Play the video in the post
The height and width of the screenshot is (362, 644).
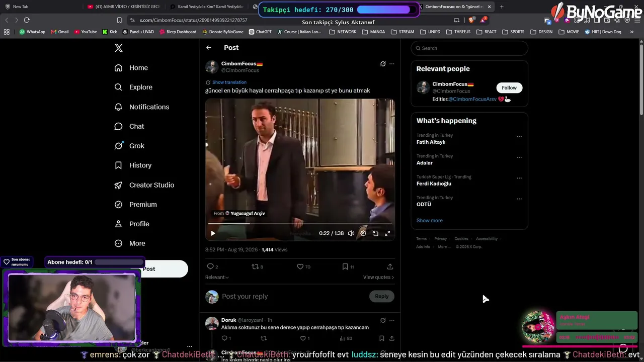[x=213, y=233]
